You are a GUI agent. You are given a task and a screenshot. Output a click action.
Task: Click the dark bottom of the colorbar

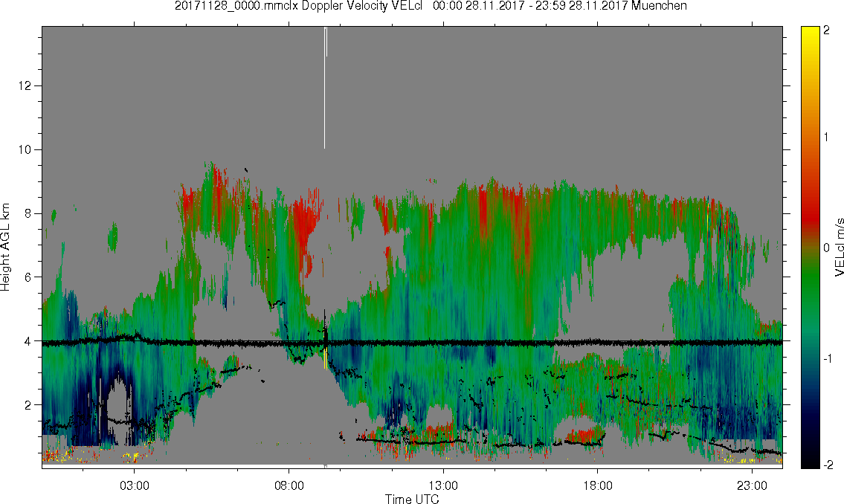[810, 457]
